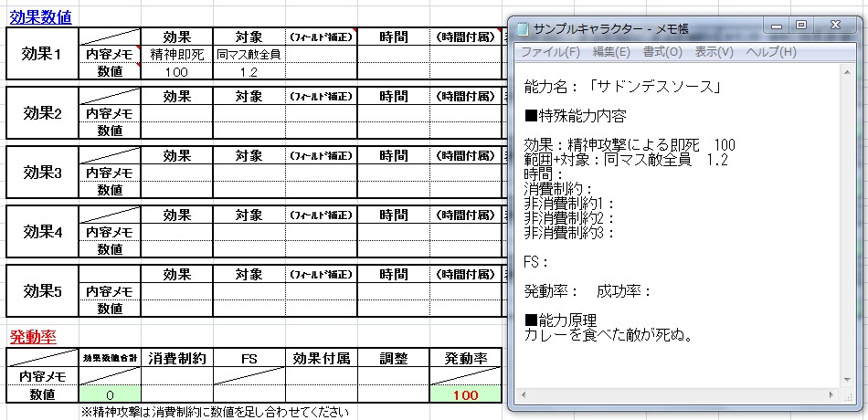Click the Notepad horizontal scrollbar left arrow
This screenshot has height=420, width=868.
coord(522,395)
